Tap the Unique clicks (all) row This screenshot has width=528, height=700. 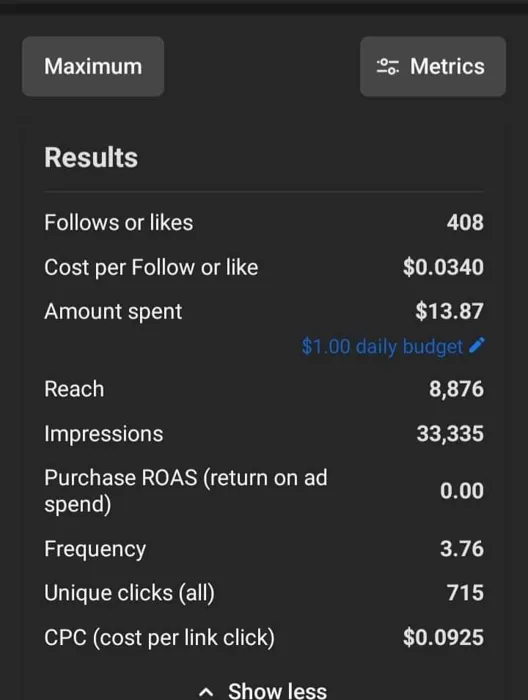coord(264,593)
